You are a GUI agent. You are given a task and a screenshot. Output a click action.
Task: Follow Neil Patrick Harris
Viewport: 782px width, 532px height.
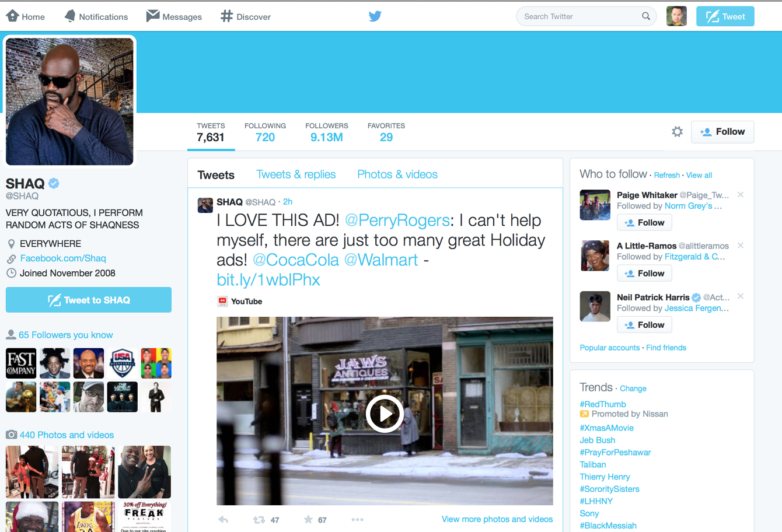(644, 325)
